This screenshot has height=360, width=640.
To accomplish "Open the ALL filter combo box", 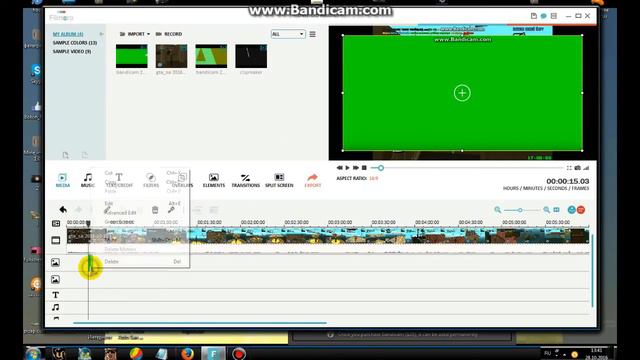I will click(288, 34).
